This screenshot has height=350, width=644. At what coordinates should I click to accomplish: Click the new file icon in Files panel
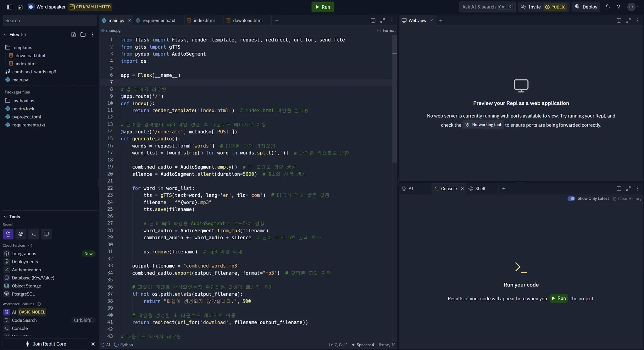(x=73, y=35)
